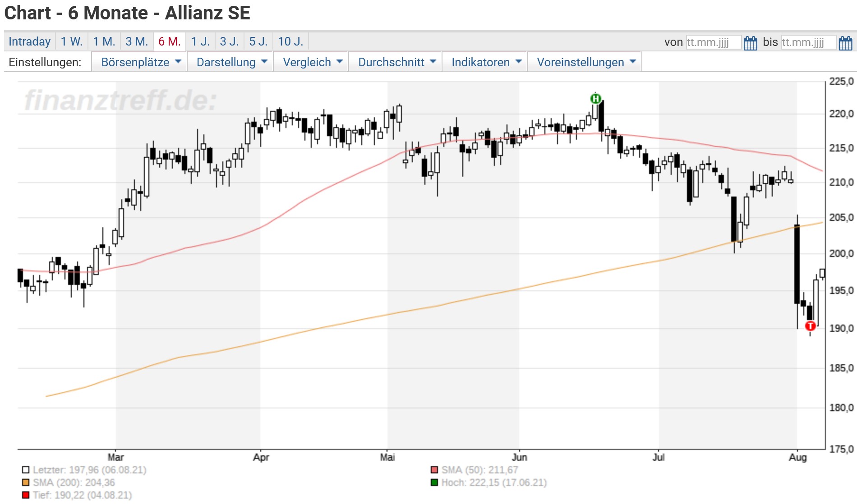The image size is (857, 504).
Task: Click the 'Apr' x-axis label
Action: 261,457
